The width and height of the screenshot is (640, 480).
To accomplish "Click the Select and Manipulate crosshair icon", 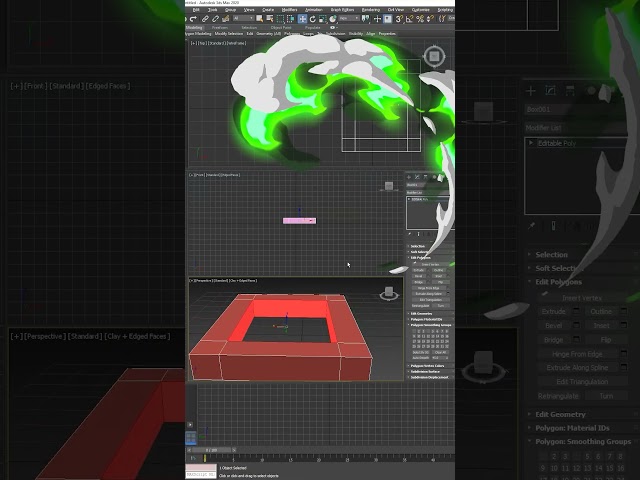I will point(378,19).
